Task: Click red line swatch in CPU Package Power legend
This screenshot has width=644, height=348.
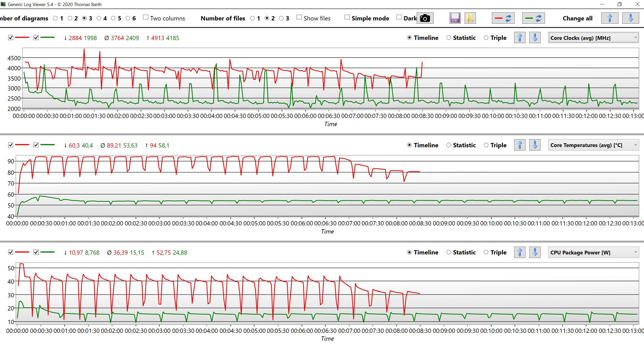Action: 22,252
